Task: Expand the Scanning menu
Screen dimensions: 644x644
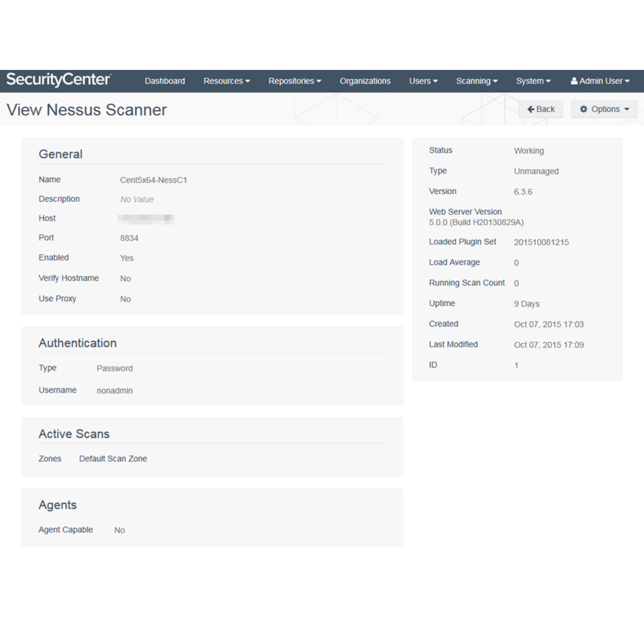Action: point(476,80)
